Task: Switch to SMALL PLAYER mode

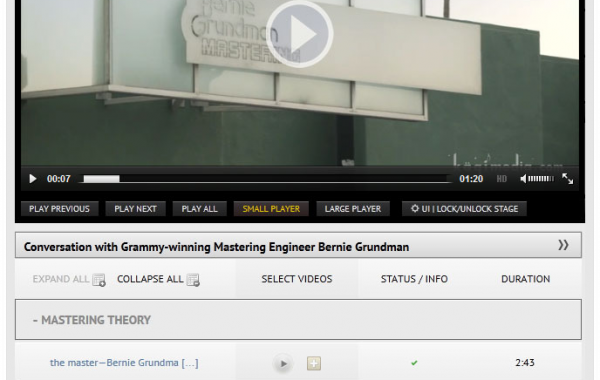Action: click(x=271, y=209)
